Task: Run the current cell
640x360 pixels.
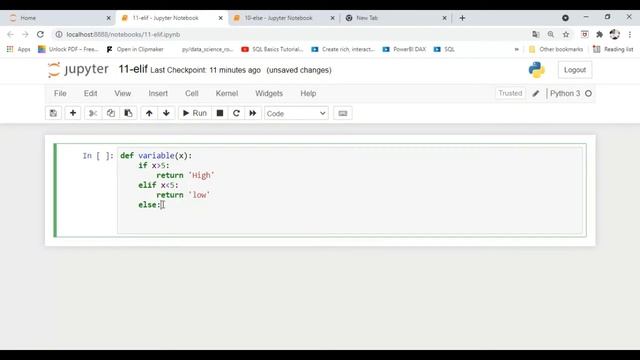Action: (x=195, y=113)
